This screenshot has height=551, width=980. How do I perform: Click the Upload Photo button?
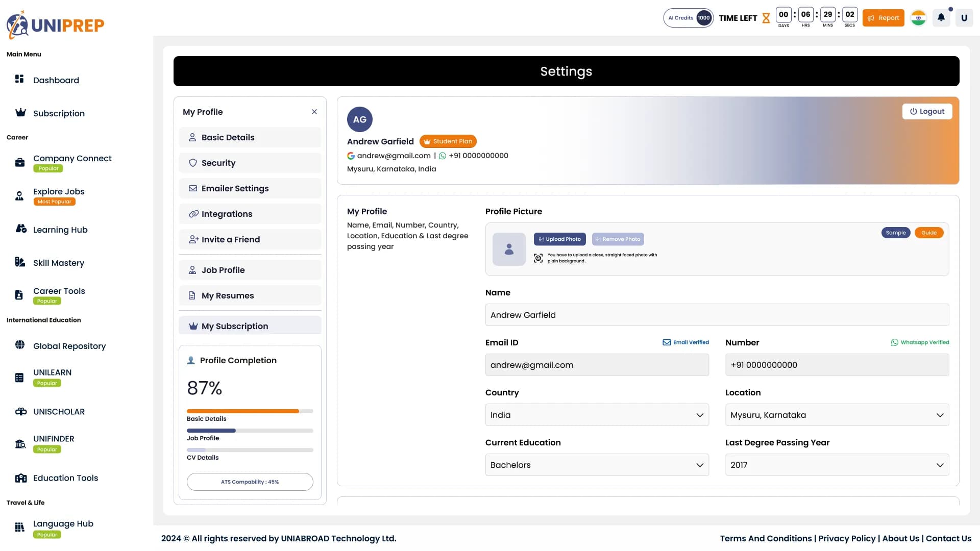(559, 239)
